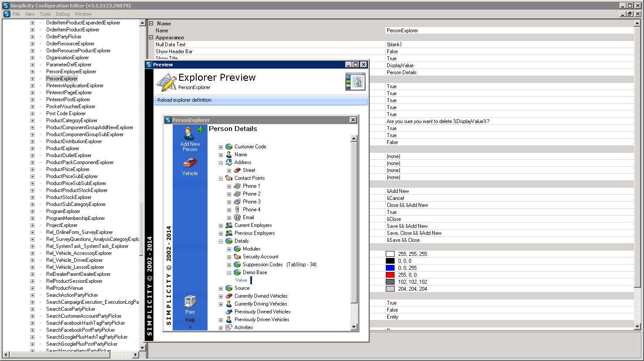Viewport: 644px width, 361px height.
Task: Collapse the Name property section
Action: [151, 24]
